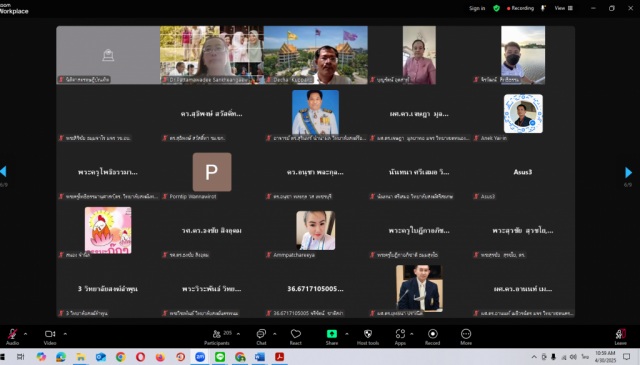Screen dimensions: 640x365
Task: Open the taskbar clock showing 10:59 AM
Action: pos(605,357)
